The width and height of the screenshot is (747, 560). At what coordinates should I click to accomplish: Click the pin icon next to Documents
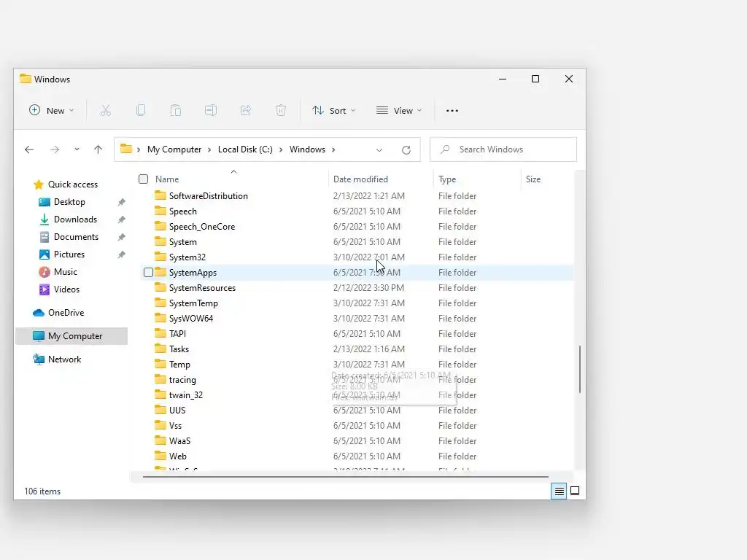click(122, 237)
